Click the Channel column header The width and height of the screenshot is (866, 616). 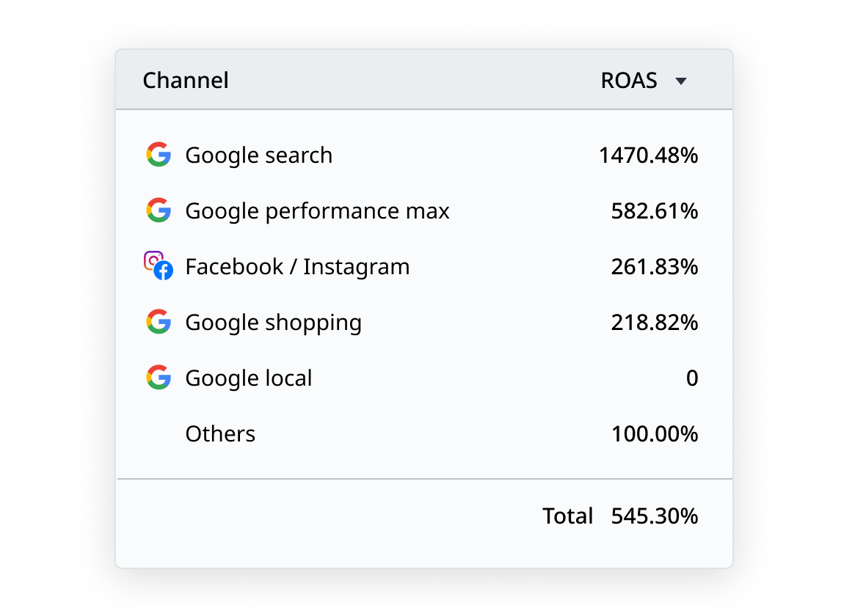pos(186,81)
